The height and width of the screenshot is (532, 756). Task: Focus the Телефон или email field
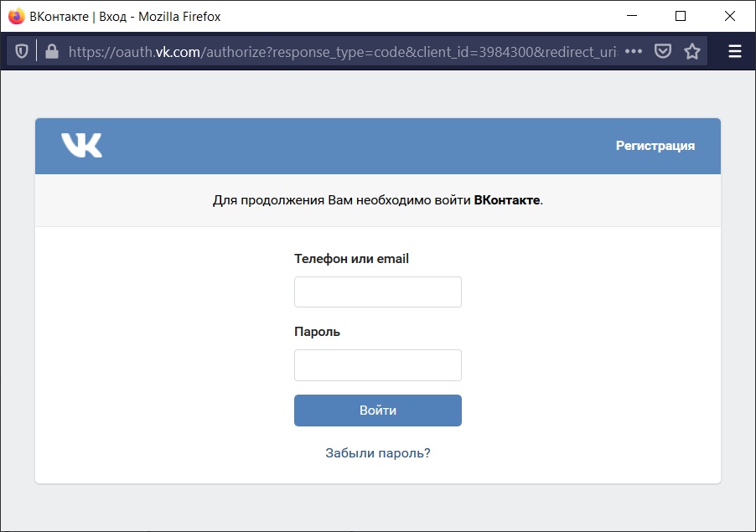pos(377,292)
